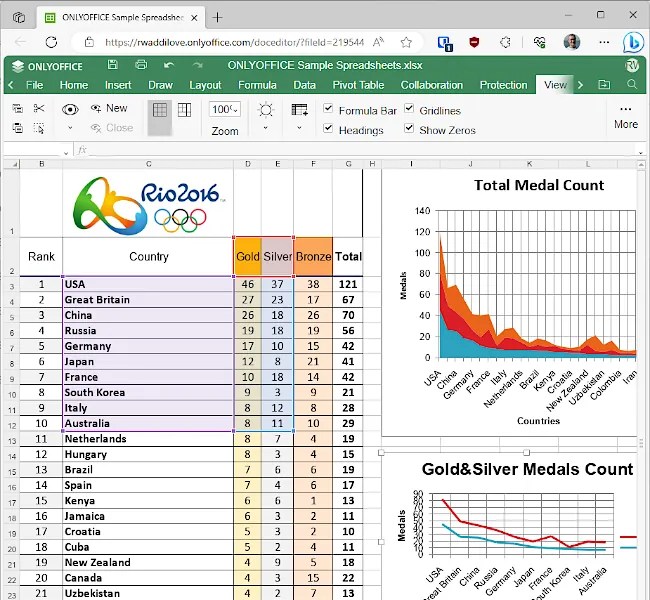Viewport: 650px width, 600px height.
Task: Open the Bing sidebar icon
Action: 633,42
